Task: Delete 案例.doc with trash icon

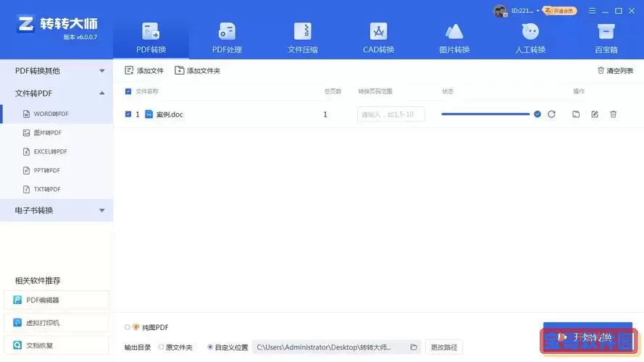Action: [x=613, y=114]
